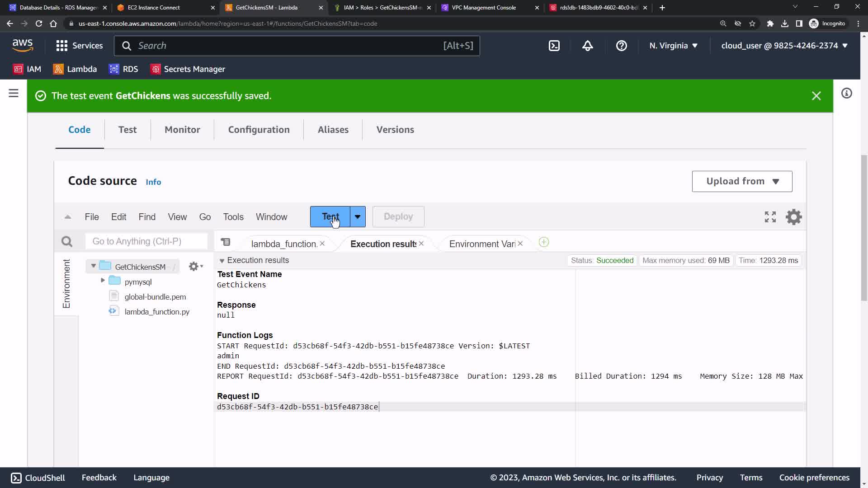Toggle the Environment side panel
868x488 pixels.
(66, 284)
